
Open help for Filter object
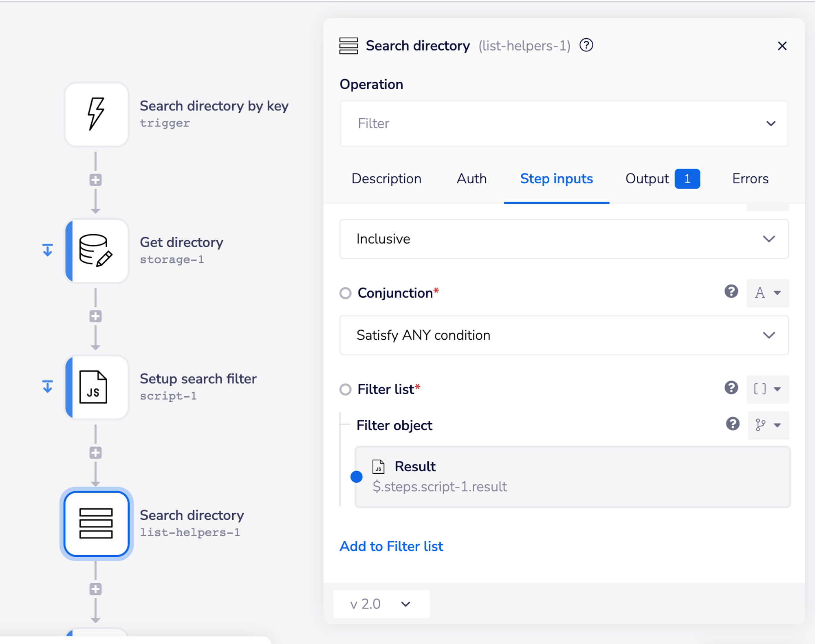click(732, 424)
